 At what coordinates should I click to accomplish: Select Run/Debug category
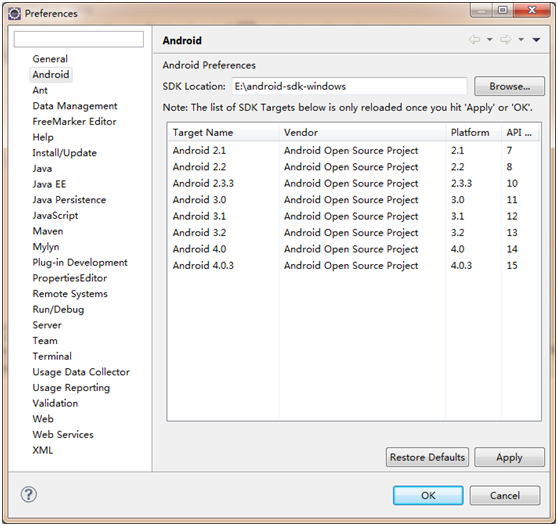(x=58, y=309)
